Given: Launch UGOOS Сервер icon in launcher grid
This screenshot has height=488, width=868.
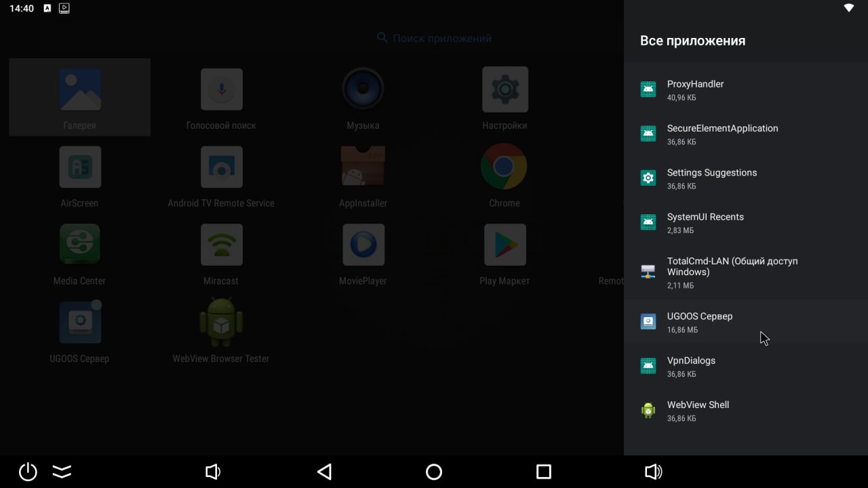Looking at the screenshot, I should (x=80, y=322).
